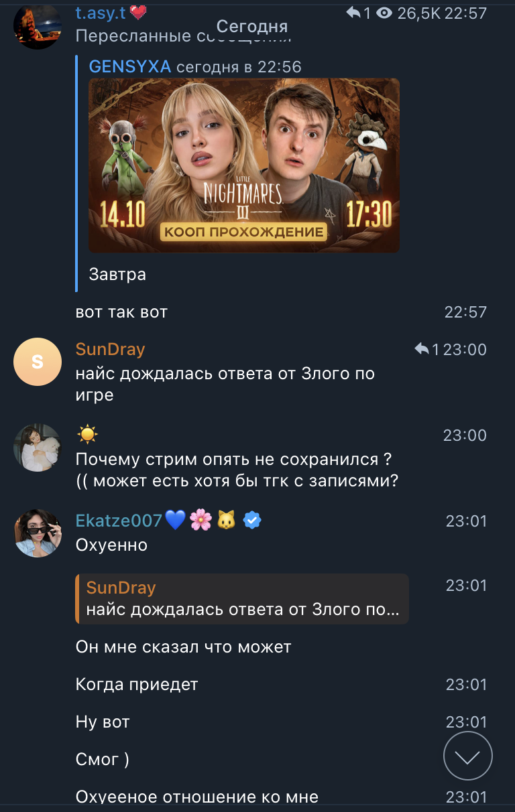Open t.asy.t profile avatar

pyautogui.click(x=38, y=25)
